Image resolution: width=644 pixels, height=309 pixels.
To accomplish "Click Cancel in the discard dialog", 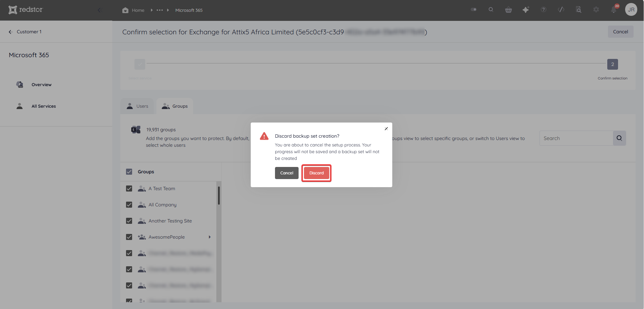I will tap(287, 173).
